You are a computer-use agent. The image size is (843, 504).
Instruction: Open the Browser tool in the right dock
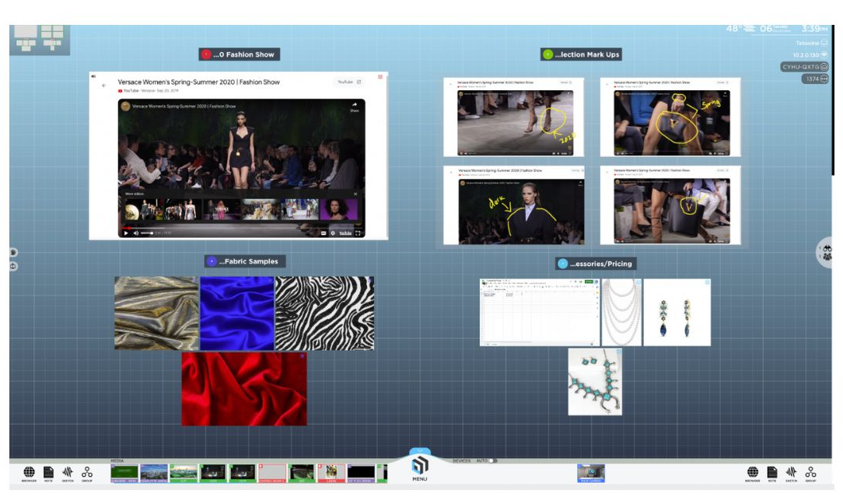[x=753, y=473]
